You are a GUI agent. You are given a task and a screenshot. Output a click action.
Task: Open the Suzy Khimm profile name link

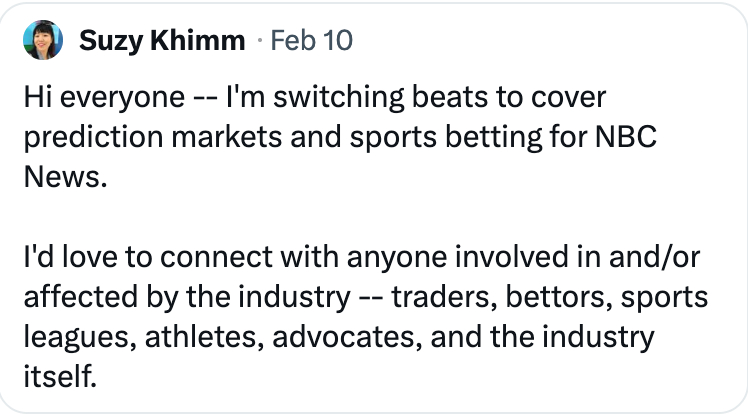pos(161,41)
